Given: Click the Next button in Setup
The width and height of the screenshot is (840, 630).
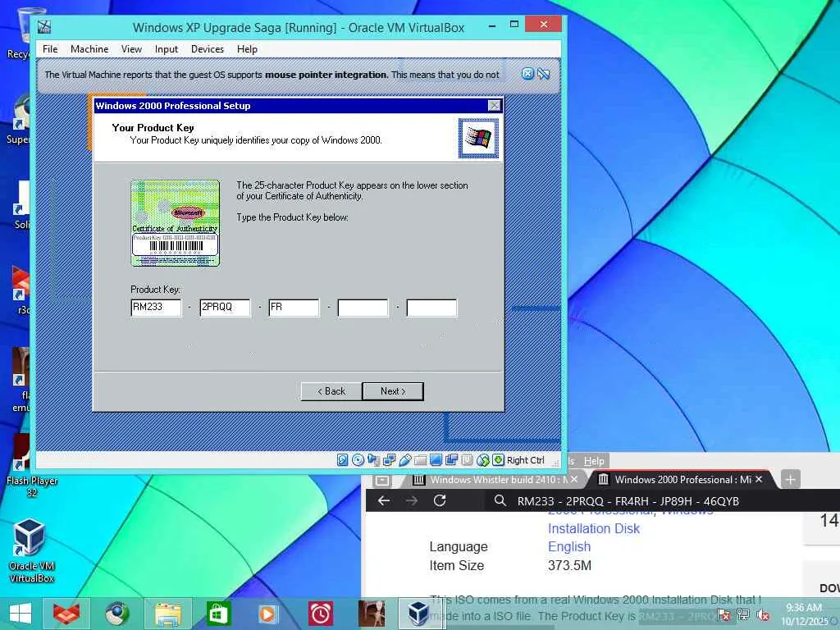Looking at the screenshot, I should (393, 391).
